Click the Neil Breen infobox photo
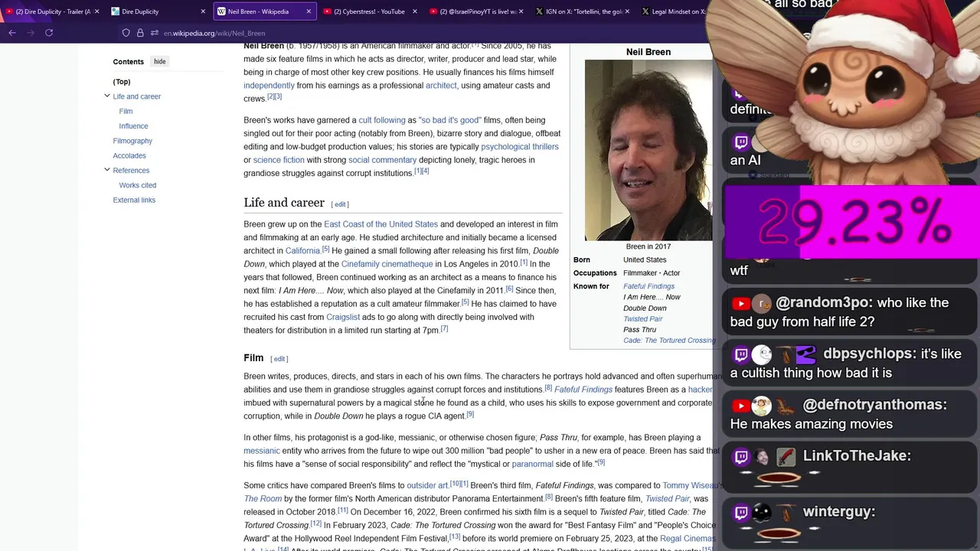This screenshot has height=551, width=980. [x=648, y=150]
